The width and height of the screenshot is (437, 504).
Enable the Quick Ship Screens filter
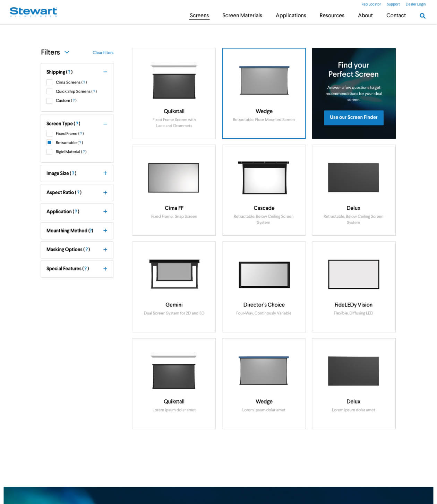[x=49, y=91]
